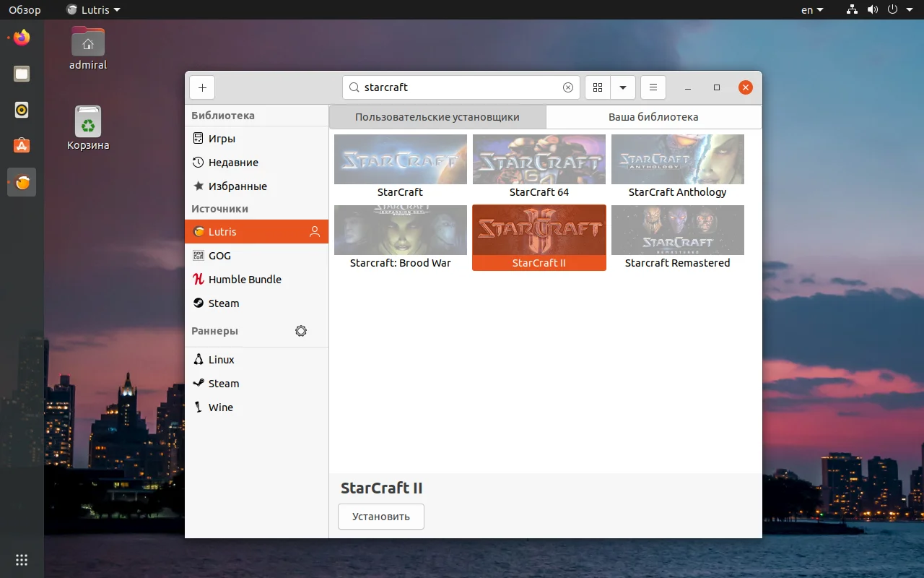This screenshot has width=924, height=578.
Task: Open Избранные favorites list
Action: point(257,186)
